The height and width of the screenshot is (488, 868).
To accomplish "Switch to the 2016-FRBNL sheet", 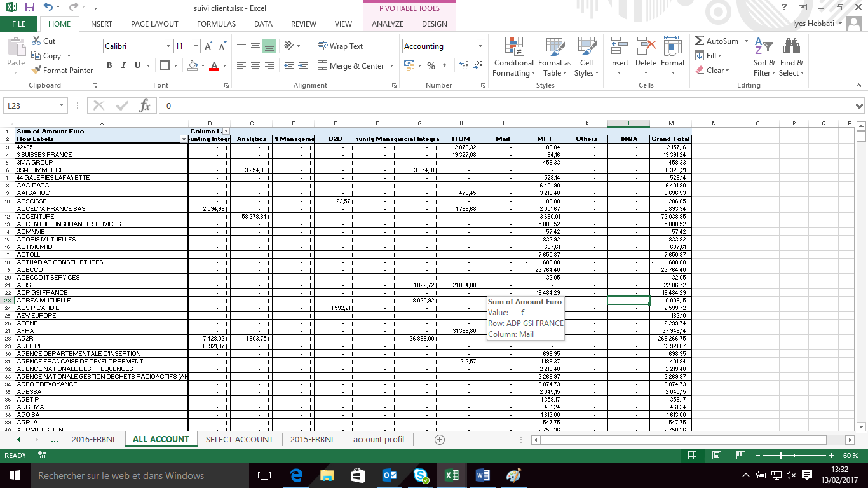I will tap(94, 439).
